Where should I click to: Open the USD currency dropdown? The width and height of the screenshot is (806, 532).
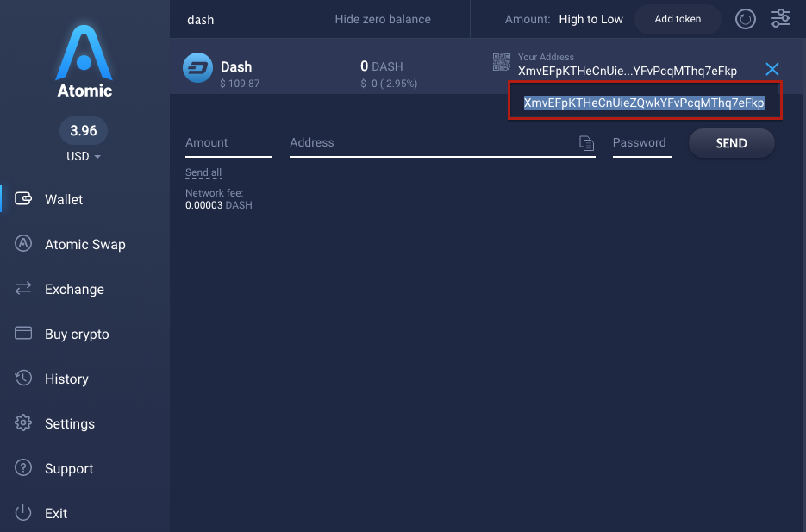(84, 156)
